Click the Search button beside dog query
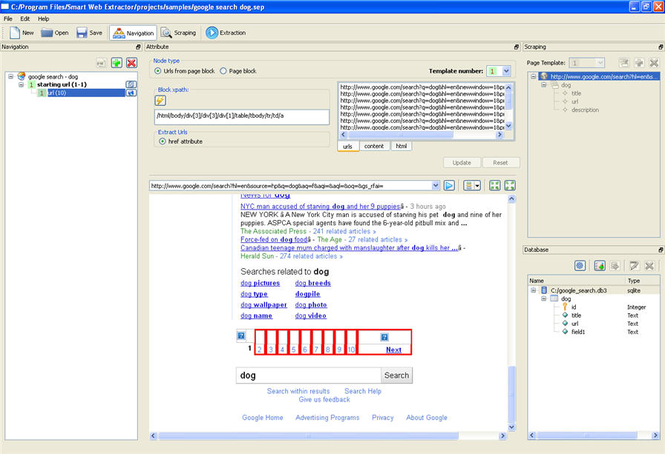The height and width of the screenshot is (454, 665). (397, 375)
